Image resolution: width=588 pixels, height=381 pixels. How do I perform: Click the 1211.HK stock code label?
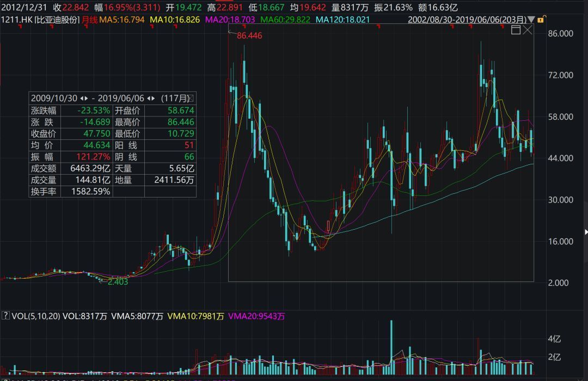[x=16, y=20]
